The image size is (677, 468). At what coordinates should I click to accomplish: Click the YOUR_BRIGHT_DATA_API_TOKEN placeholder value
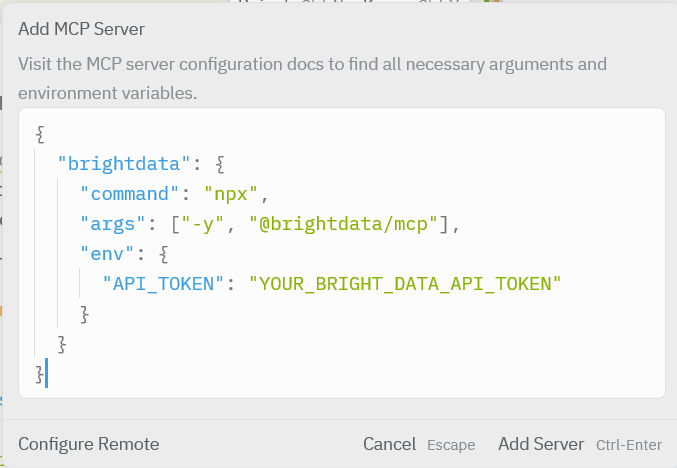pyautogui.click(x=405, y=284)
